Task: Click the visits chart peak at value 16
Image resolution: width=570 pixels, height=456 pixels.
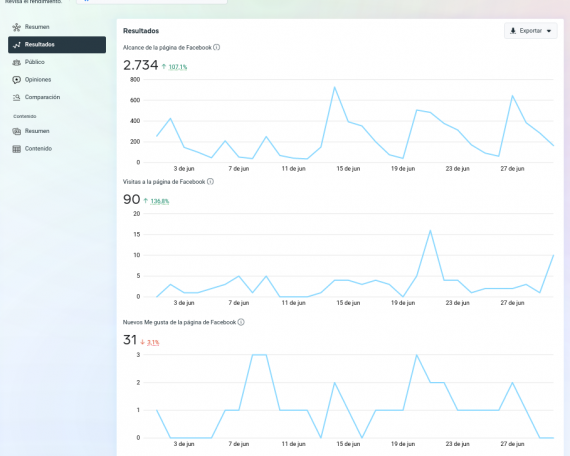Action: coord(430,231)
